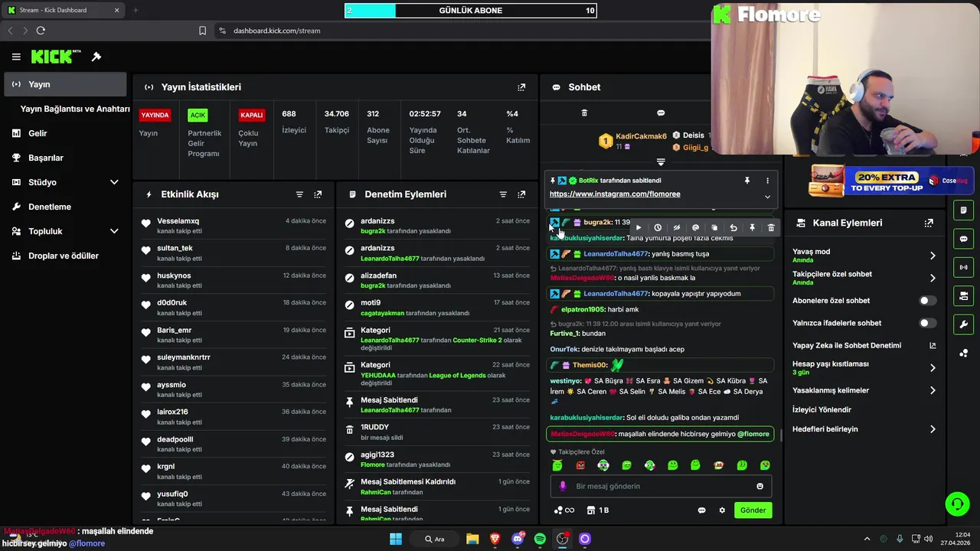This screenshot has width=980, height=551.
Task: Copy bugra2k's message with the copy icon
Action: coord(714,227)
